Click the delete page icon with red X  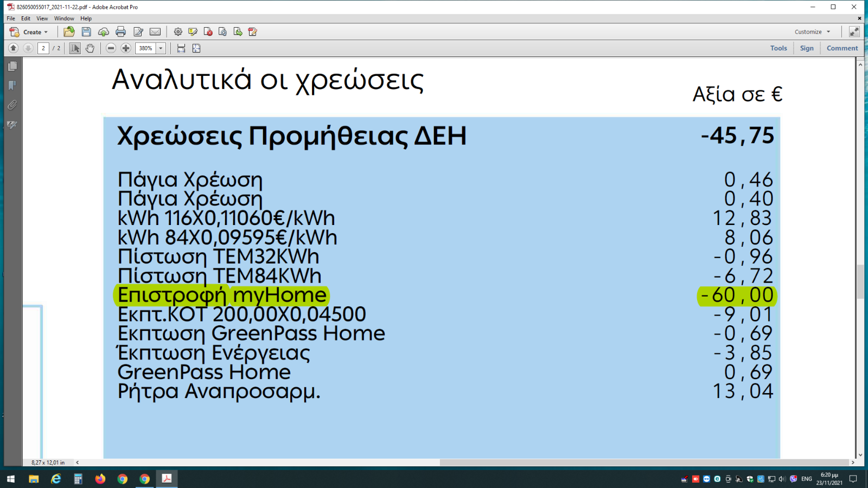tap(208, 32)
